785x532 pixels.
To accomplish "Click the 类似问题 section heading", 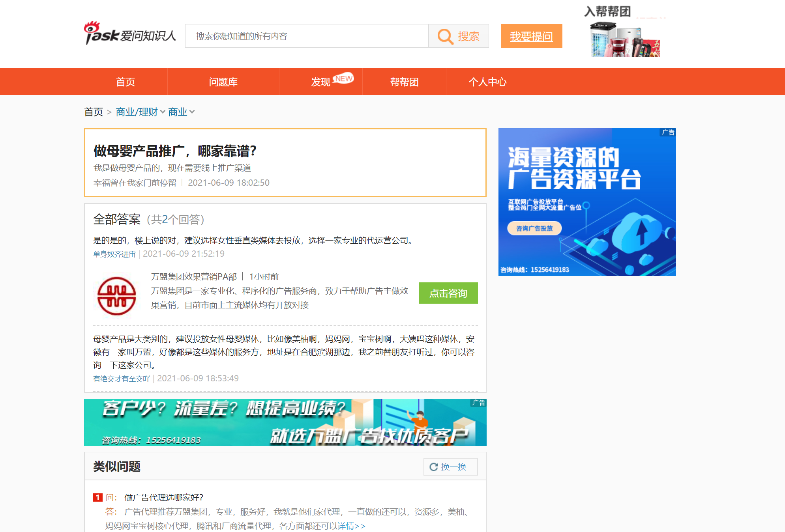I will (x=117, y=467).
